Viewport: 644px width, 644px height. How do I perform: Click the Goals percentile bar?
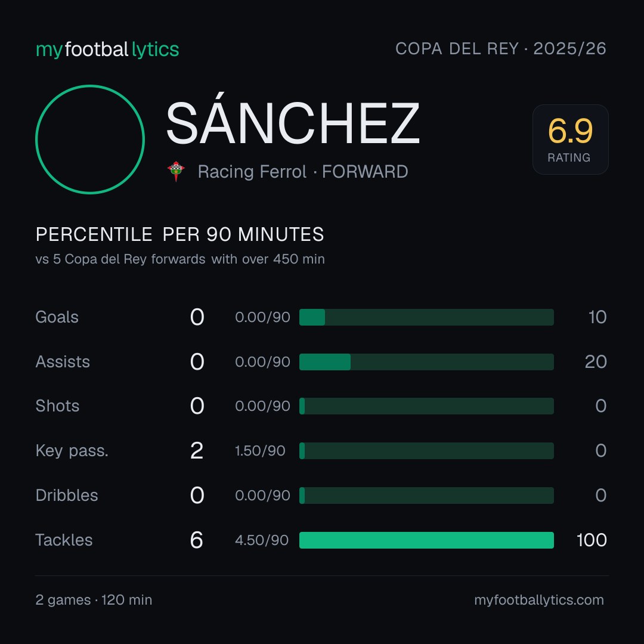(x=426, y=317)
